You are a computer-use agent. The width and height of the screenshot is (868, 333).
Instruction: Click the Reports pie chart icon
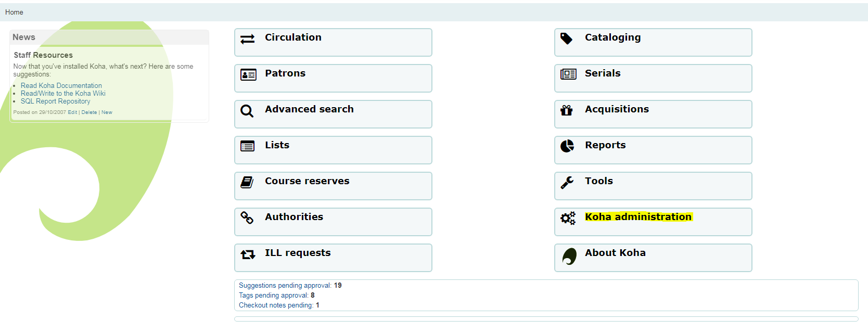(x=567, y=146)
